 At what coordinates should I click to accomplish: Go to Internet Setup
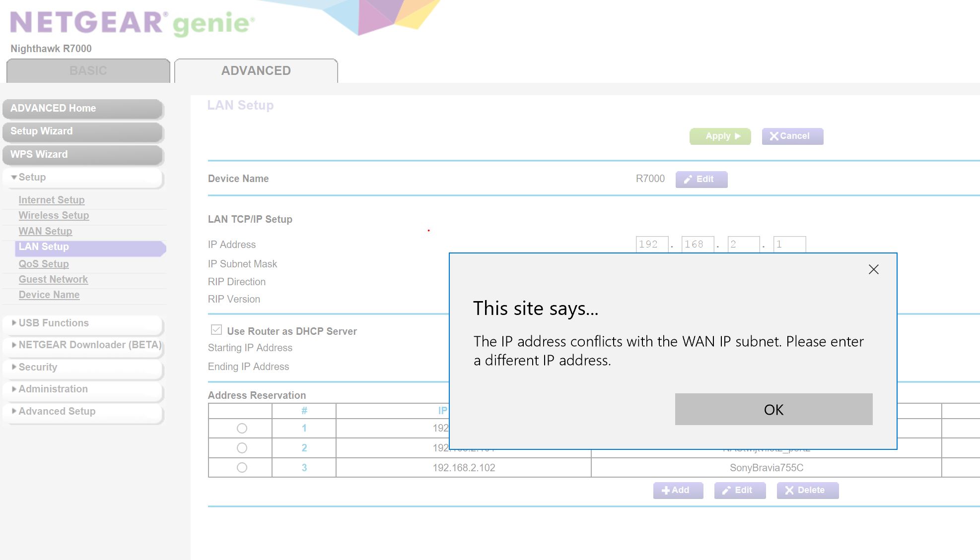(x=52, y=200)
